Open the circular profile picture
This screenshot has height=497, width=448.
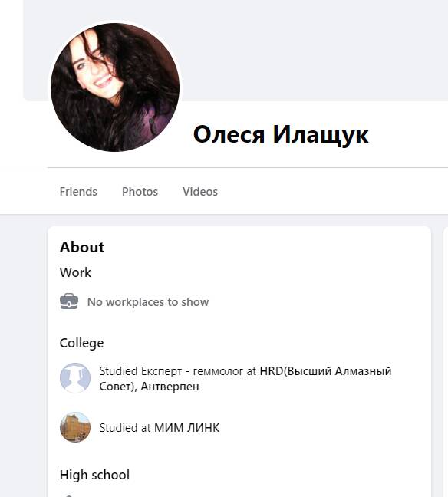pos(115,87)
